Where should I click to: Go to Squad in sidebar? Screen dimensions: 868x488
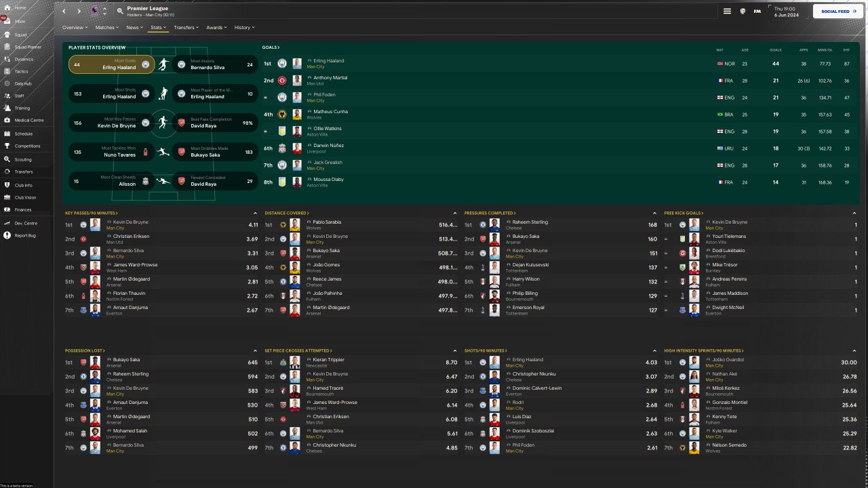pos(20,35)
